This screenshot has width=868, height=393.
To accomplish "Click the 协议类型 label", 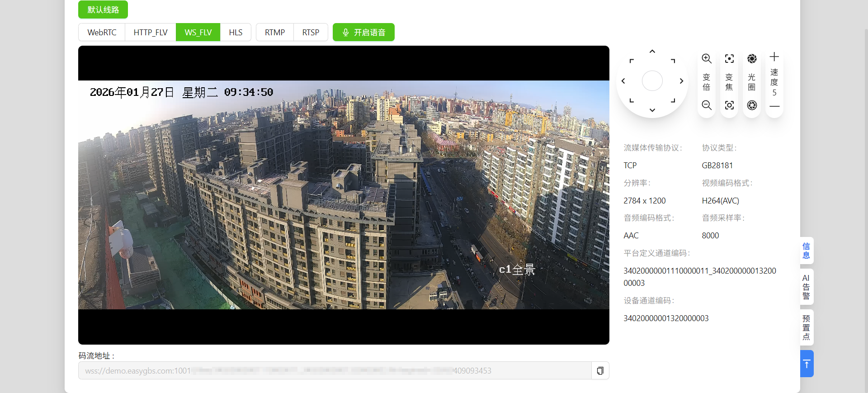I will pos(719,148).
